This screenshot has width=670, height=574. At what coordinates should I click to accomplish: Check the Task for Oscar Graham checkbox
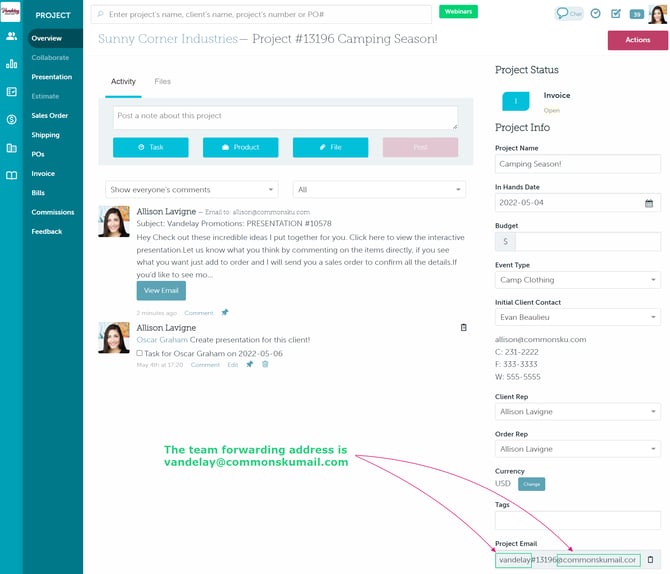pyautogui.click(x=140, y=353)
